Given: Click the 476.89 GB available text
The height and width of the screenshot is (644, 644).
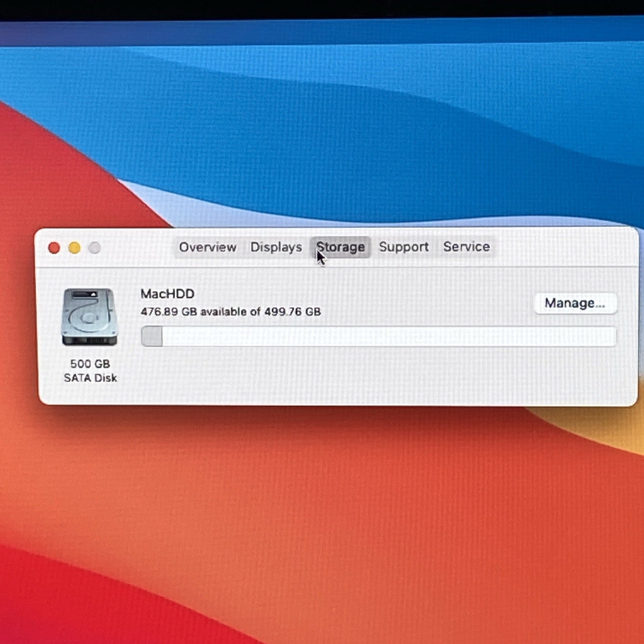Looking at the screenshot, I should click(x=200, y=312).
